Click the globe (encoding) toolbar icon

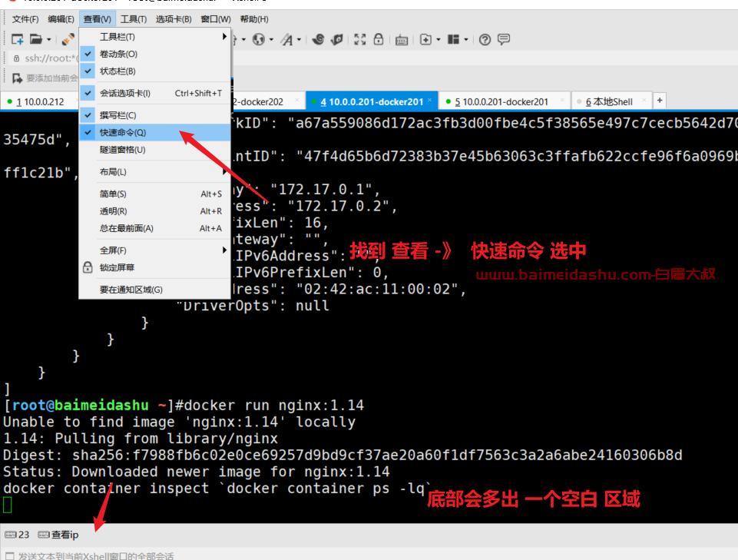click(x=258, y=40)
